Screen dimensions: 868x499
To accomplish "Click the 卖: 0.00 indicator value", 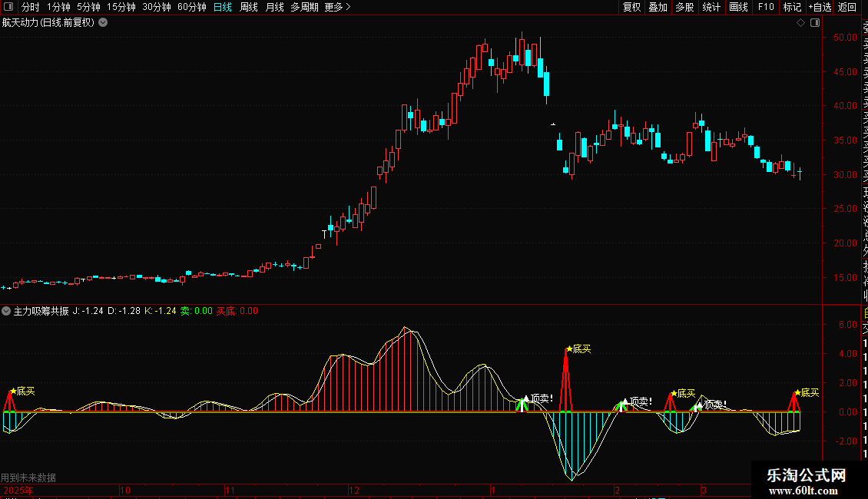I will pos(197,311).
